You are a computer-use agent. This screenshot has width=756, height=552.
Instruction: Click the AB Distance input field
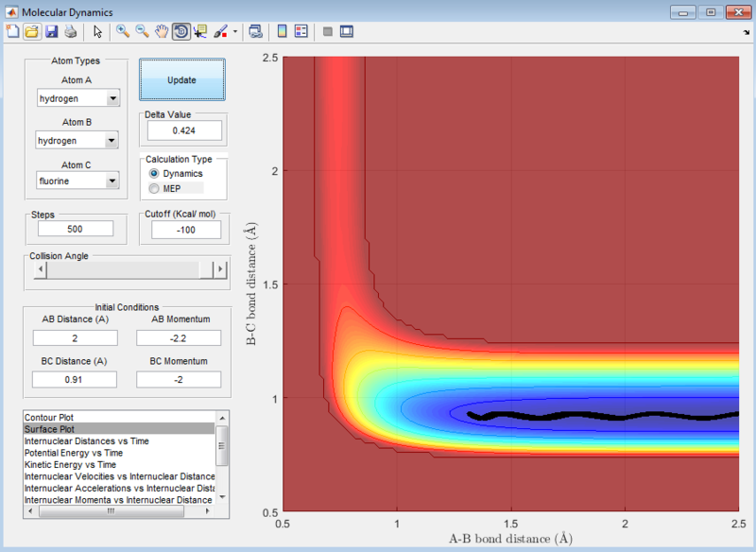[76, 338]
